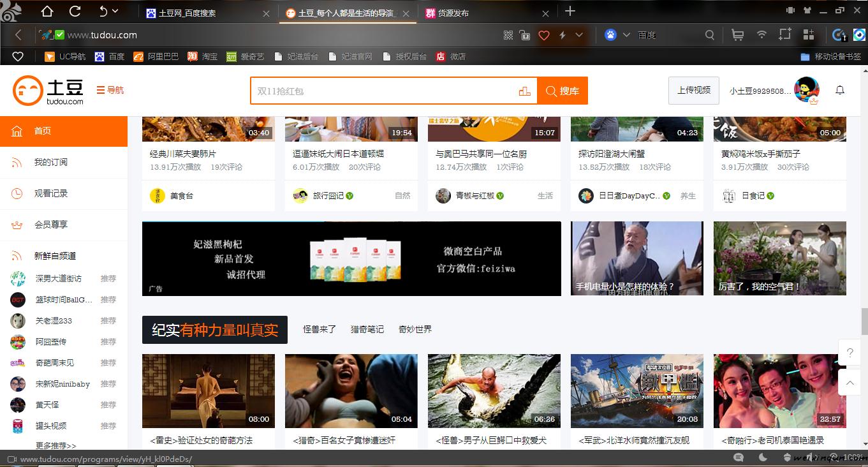Image resolution: width=868 pixels, height=467 pixels.
Task: Click the browser home icon
Action: click(x=47, y=11)
